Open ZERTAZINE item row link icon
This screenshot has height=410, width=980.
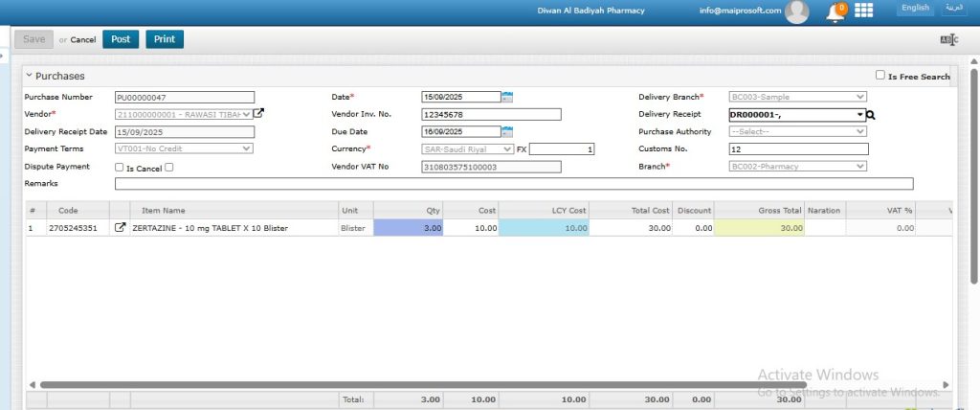(x=120, y=228)
